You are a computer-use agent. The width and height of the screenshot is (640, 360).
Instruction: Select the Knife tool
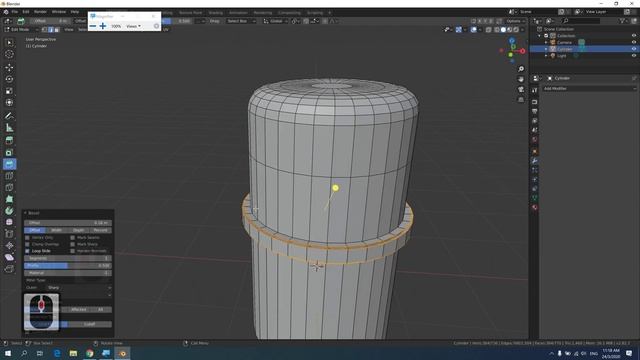click(x=9, y=188)
